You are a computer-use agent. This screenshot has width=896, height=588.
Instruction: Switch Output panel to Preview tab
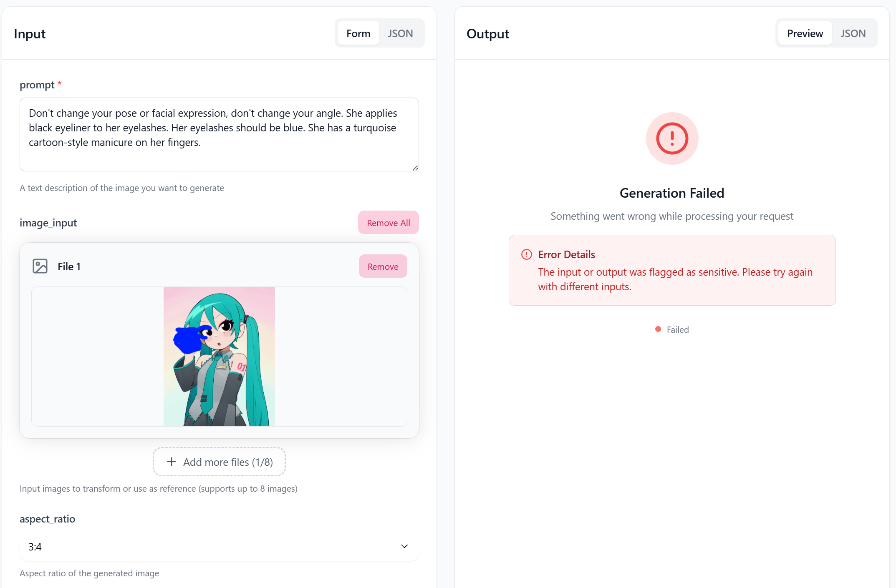tap(805, 33)
